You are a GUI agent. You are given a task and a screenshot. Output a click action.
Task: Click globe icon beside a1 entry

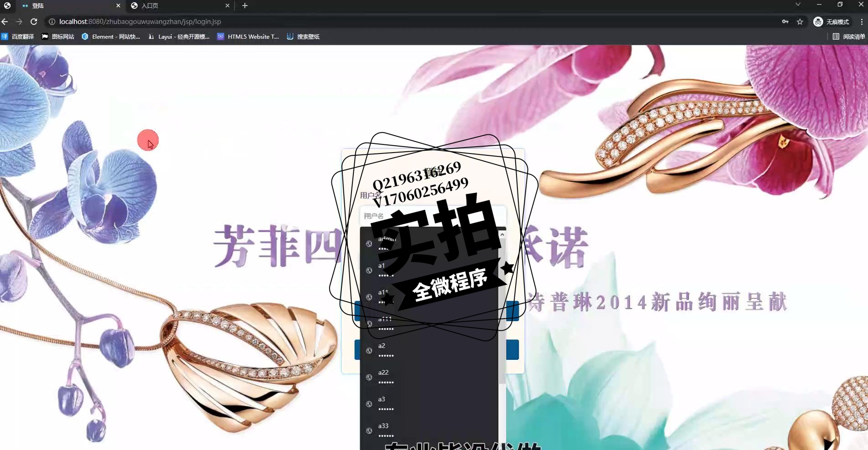(x=369, y=271)
